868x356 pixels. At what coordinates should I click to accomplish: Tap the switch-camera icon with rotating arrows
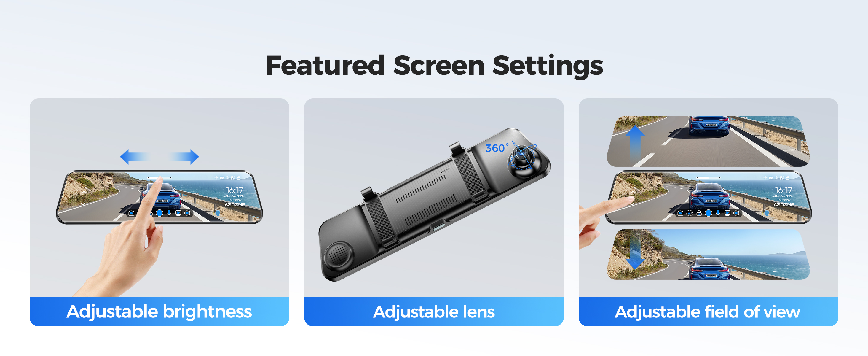pyautogui.click(x=690, y=213)
